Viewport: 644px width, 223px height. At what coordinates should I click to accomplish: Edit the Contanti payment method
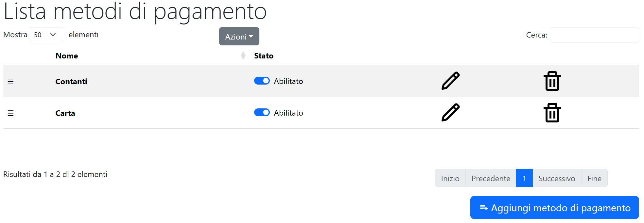coord(450,81)
